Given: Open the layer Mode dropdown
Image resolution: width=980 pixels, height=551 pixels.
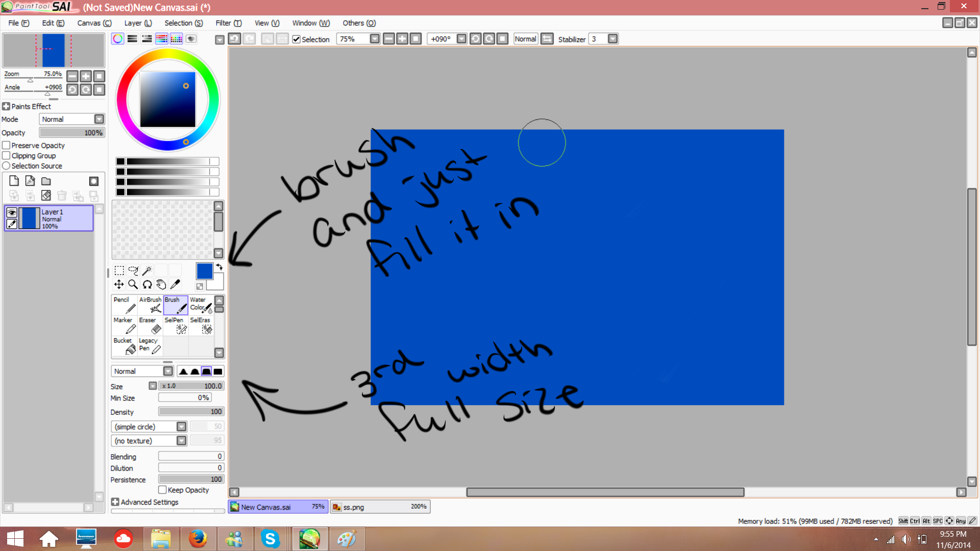Looking at the screenshot, I should pyautogui.click(x=99, y=119).
